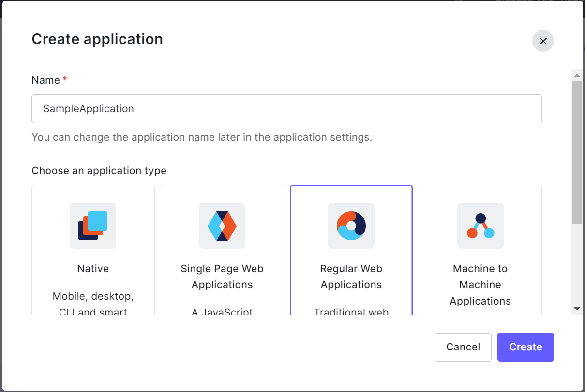Choose "Single Page Web Applications" title text
The width and height of the screenshot is (585, 392).
tap(222, 276)
